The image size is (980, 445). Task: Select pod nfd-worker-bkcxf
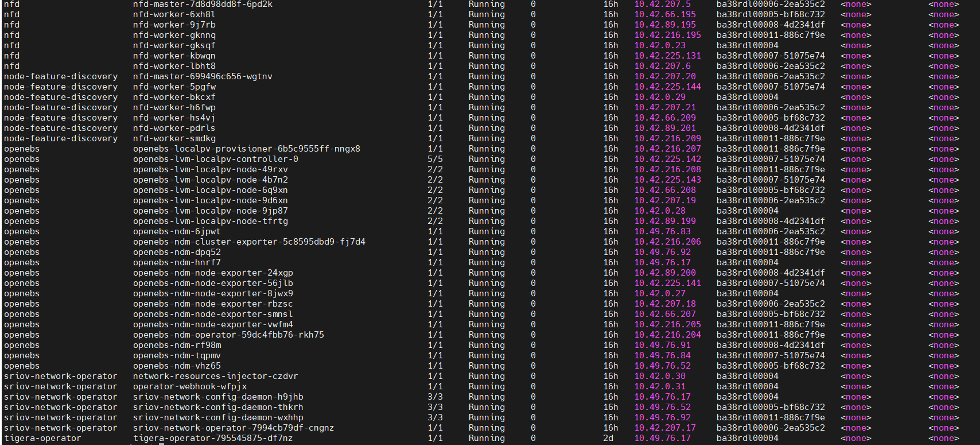coord(174,97)
